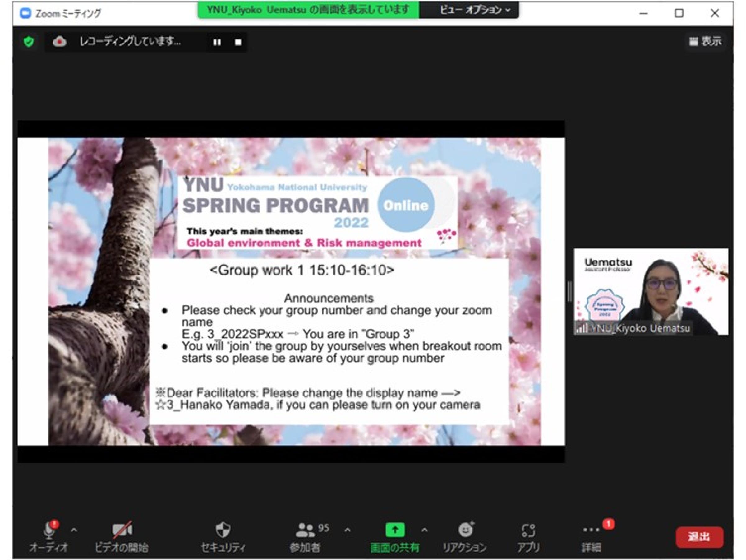Click the green encryption shield icon

[29, 41]
